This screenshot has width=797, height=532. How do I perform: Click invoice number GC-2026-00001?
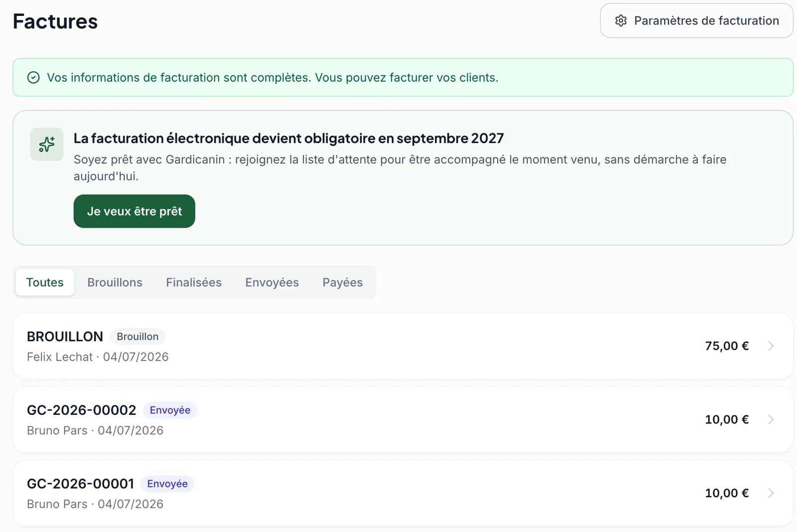81,484
